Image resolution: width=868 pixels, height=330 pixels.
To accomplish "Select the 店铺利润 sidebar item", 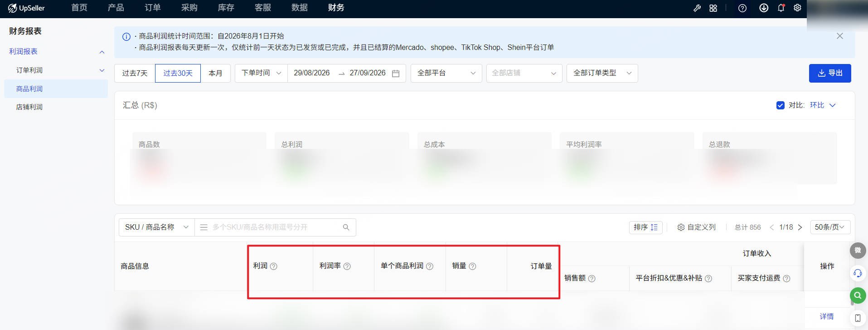I will click(29, 107).
